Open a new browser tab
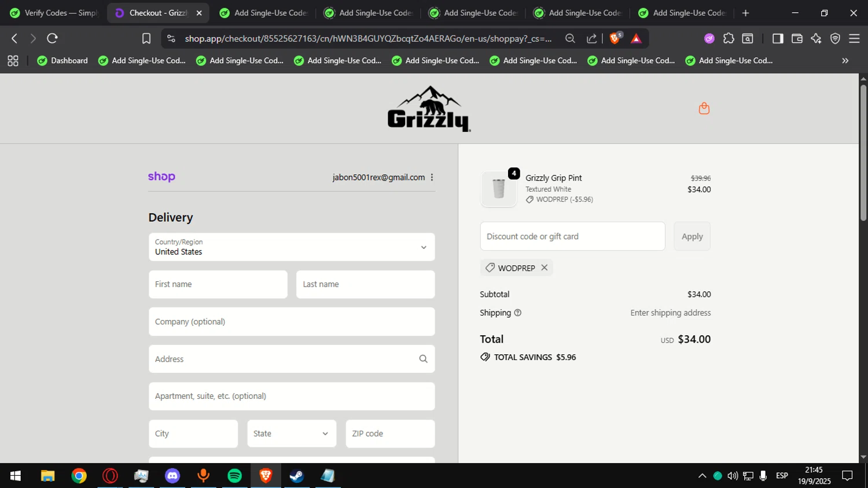Screen dimensions: 868x488 coord(745,13)
